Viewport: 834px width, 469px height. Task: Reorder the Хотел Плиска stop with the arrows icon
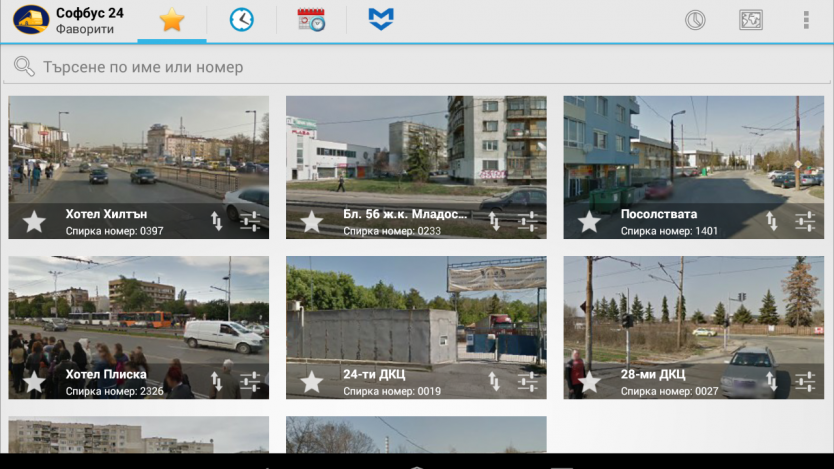[x=216, y=381]
